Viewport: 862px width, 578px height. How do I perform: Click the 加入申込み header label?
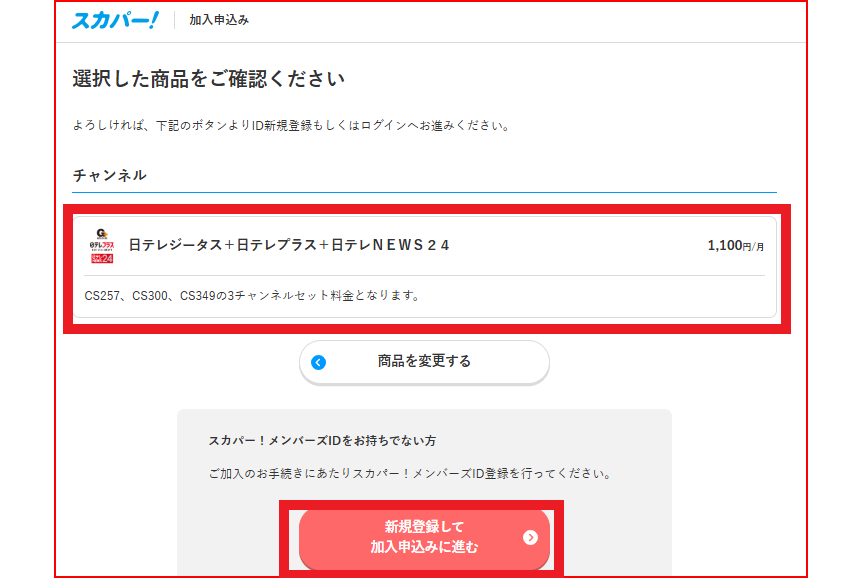[x=219, y=20]
